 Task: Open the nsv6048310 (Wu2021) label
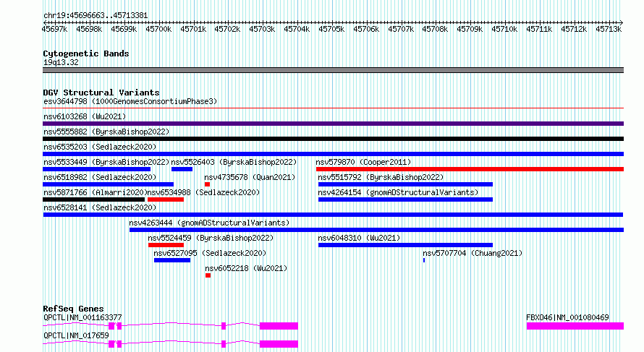(359, 238)
